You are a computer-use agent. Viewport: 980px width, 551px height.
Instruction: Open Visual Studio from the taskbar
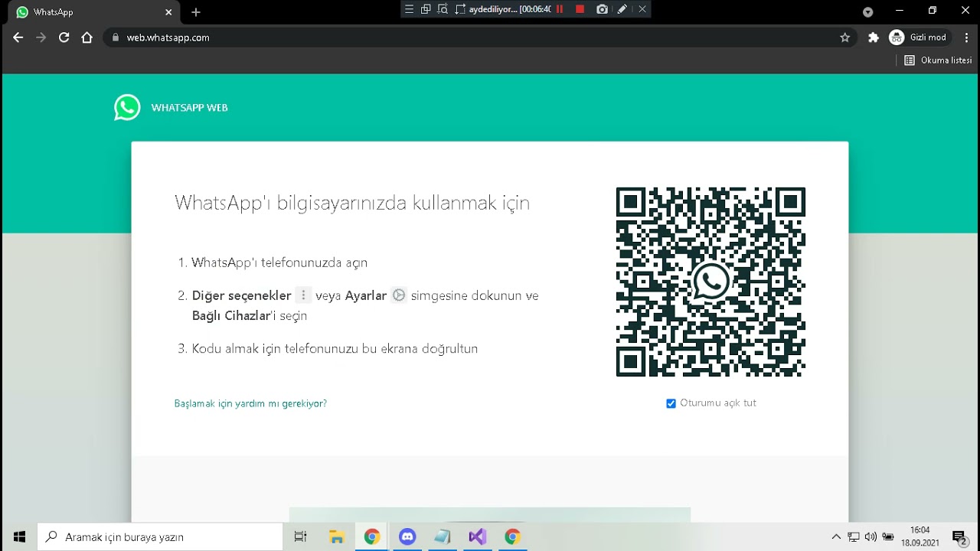(478, 536)
